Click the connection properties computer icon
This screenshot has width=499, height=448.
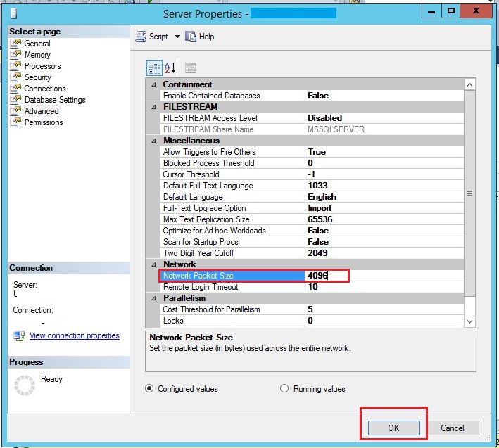[x=19, y=335]
